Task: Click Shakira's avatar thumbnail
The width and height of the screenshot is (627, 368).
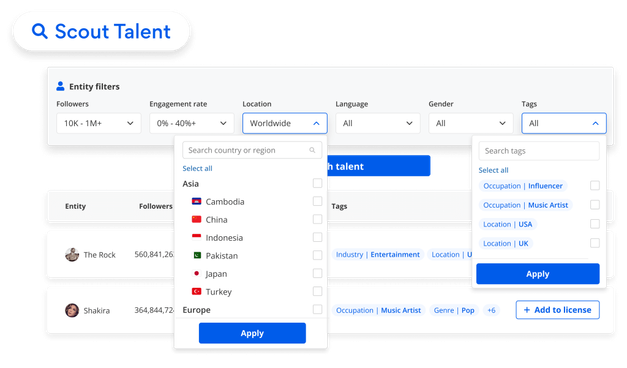Action: point(72,310)
